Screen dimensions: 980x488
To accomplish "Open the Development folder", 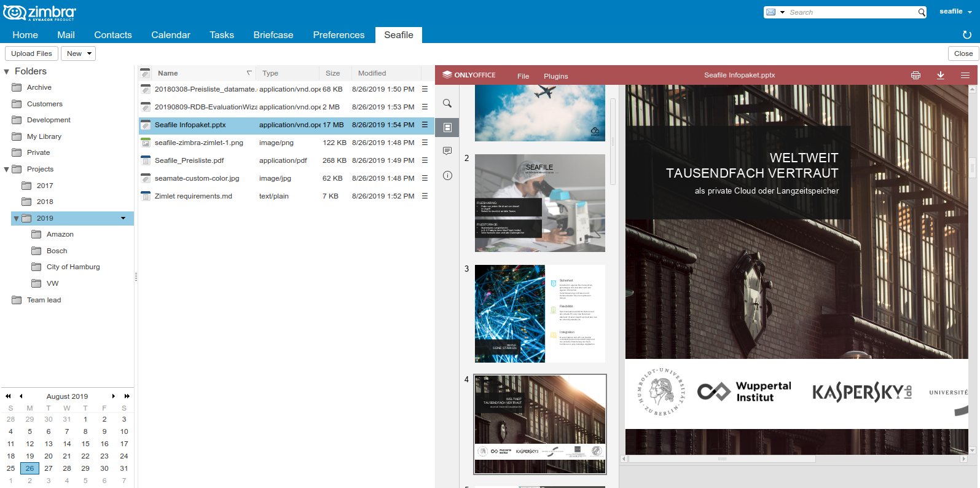I will click(x=49, y=120).
